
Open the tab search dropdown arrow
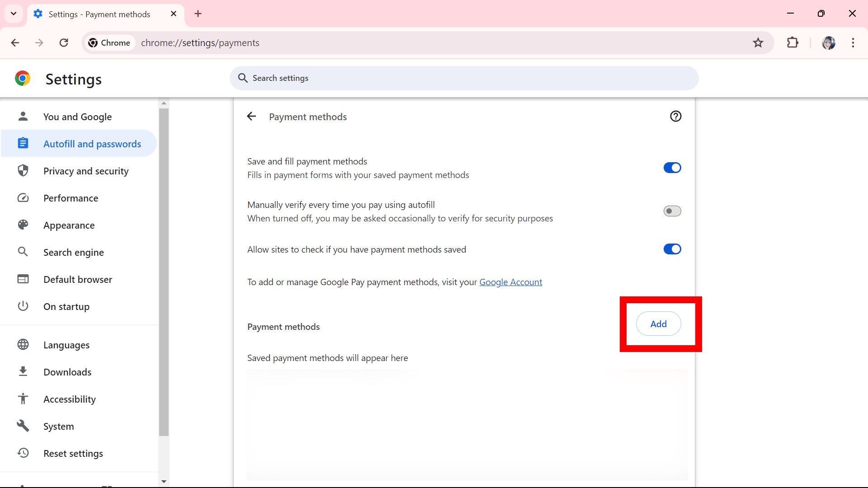tap(13, 14)
